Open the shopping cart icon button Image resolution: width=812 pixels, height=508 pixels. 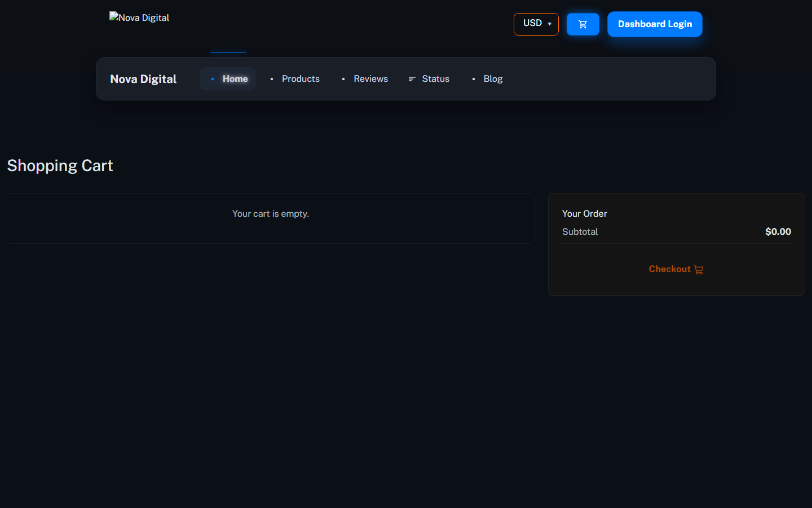582,24
